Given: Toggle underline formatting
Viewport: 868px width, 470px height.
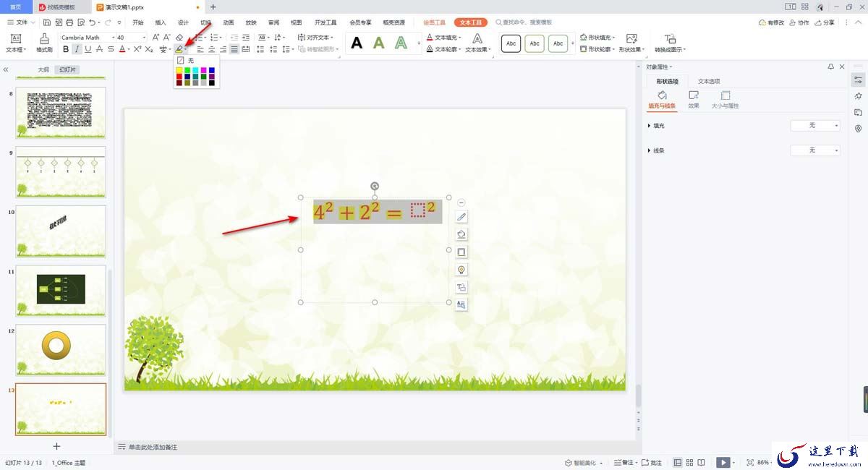Looking at the screenshot, I should click(x=88, y=49).
